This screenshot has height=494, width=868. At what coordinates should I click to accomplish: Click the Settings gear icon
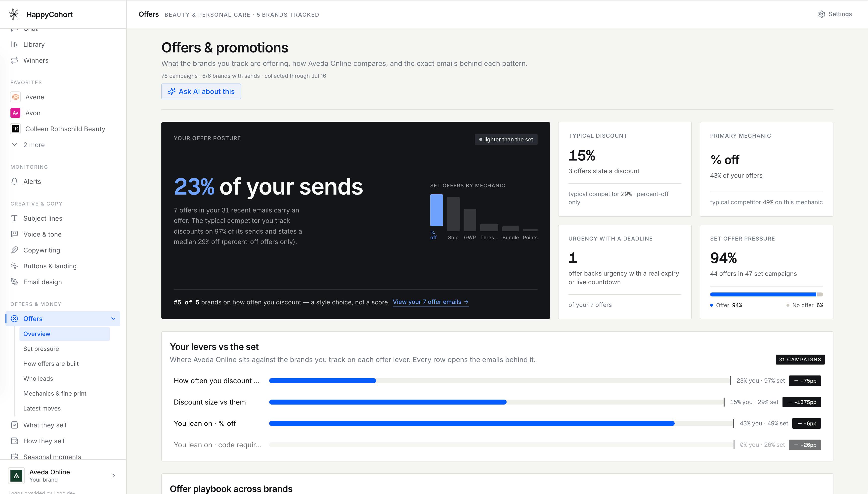click(x=822, y=14)
